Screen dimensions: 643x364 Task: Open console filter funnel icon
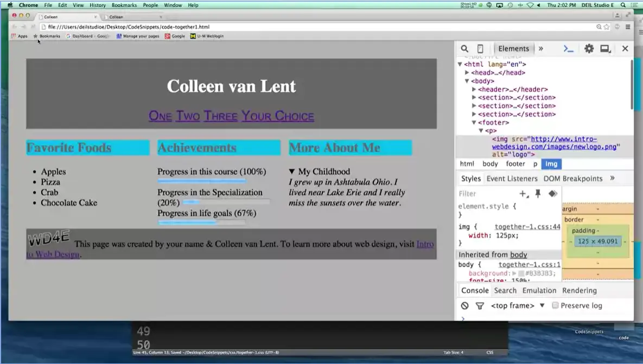480,306
